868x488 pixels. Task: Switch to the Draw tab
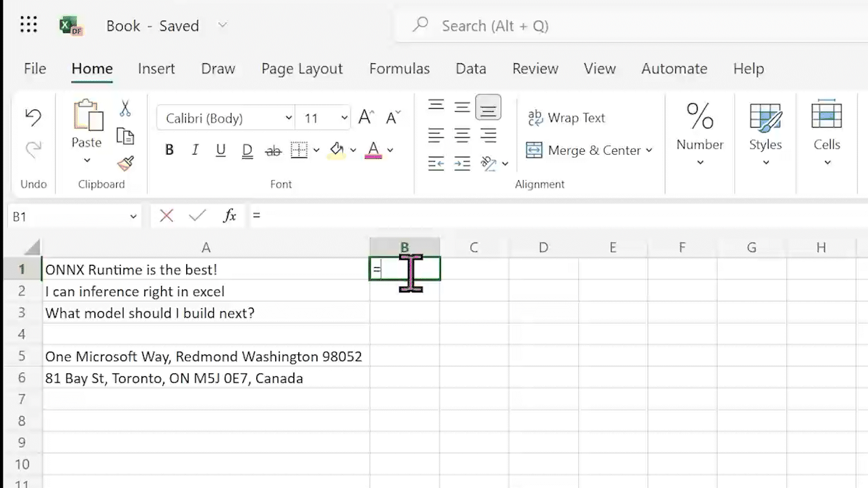218,69
